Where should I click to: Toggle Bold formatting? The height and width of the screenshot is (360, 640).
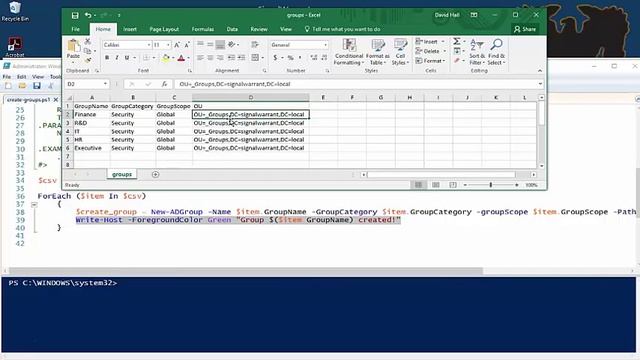(x=107, y=58)
